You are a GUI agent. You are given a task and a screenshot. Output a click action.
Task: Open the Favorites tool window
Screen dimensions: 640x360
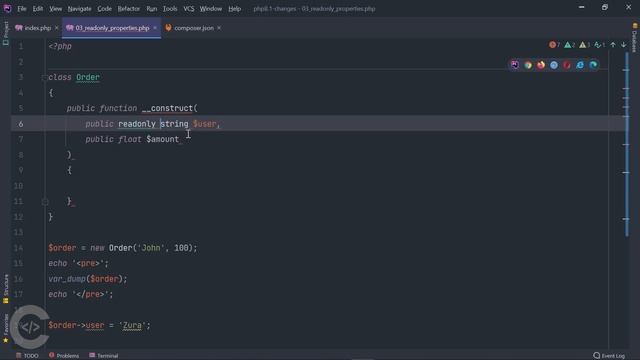point(6,329)
